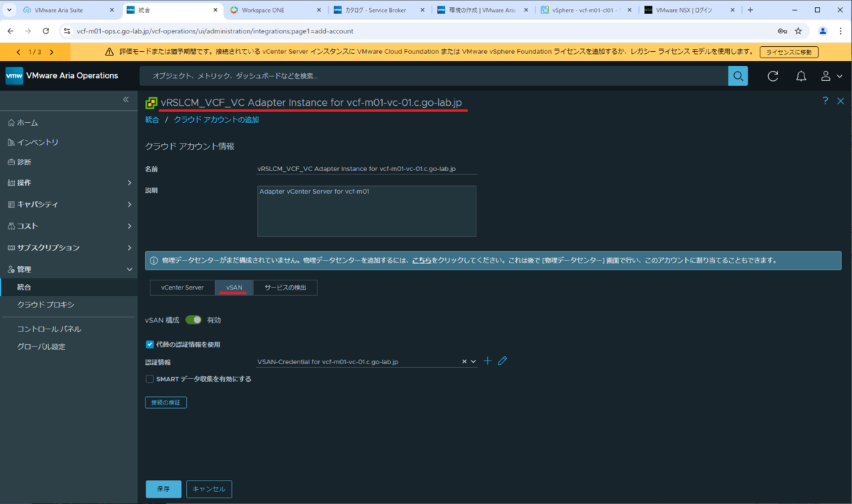Screen dimensions: 852x504
Task: Enable SMART data collection checkbox
Action: click(149, 379)
